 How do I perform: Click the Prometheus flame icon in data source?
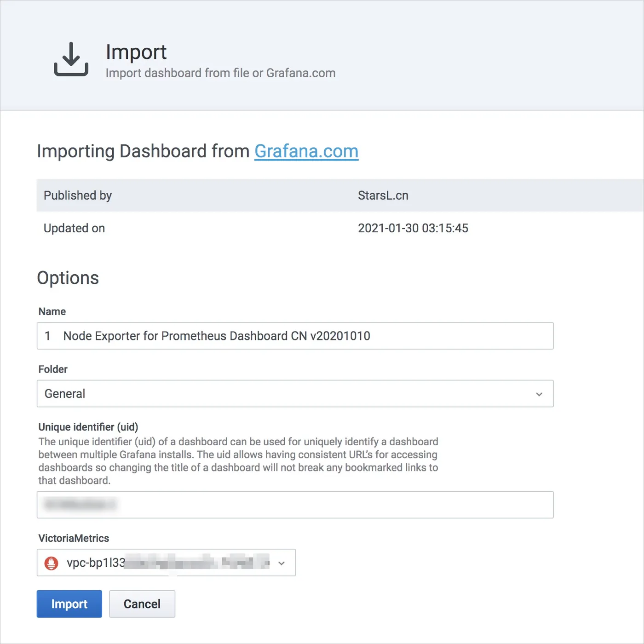[52, 563]
